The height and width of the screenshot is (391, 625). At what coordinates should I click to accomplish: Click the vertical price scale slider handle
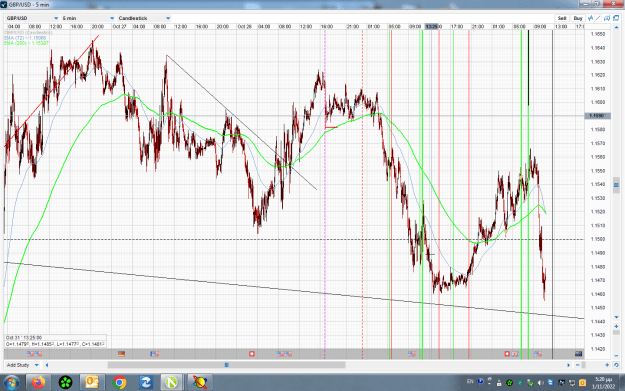pyautogui.click(x=616, y=185)
